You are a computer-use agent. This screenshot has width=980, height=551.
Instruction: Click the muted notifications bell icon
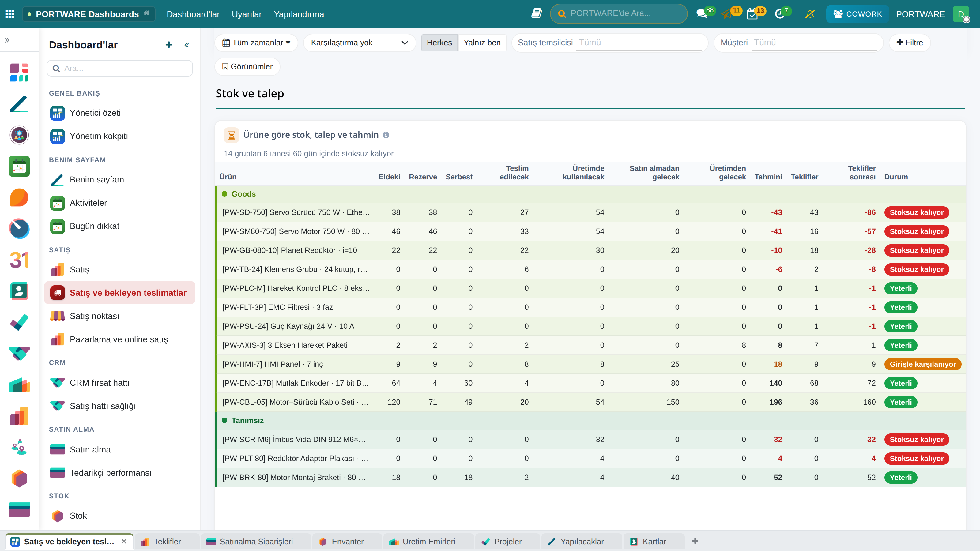pos(810,14)
